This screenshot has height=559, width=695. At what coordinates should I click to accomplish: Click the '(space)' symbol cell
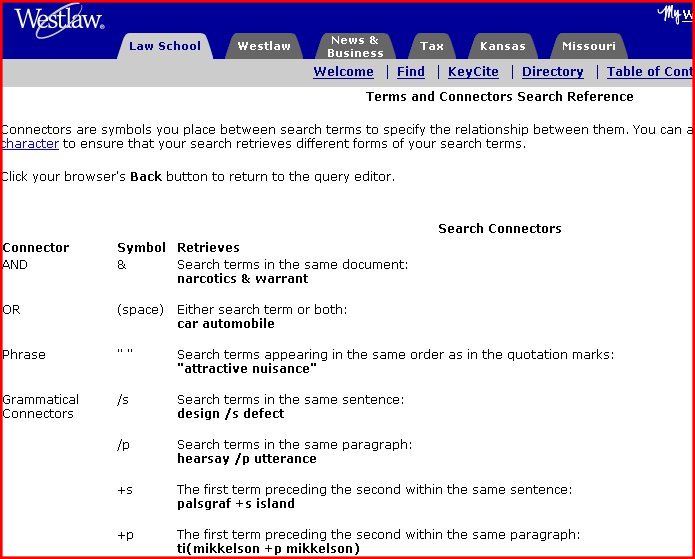(140, 310)
